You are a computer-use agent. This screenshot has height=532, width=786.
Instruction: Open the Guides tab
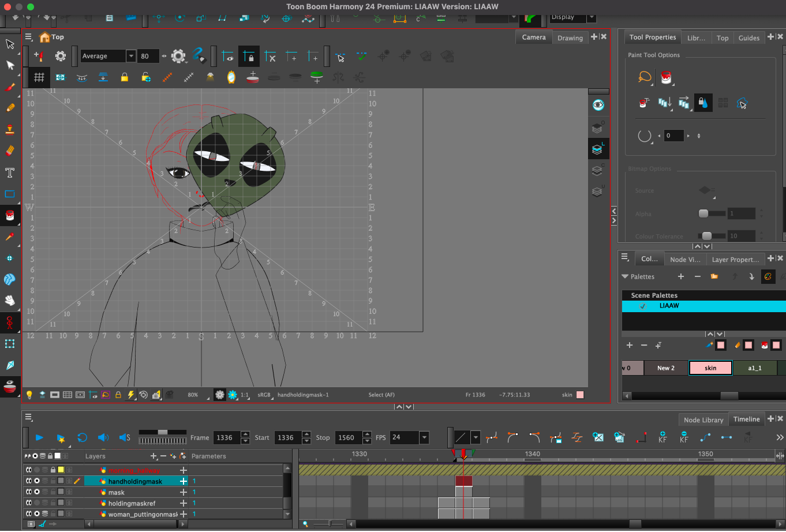(749, 38)
